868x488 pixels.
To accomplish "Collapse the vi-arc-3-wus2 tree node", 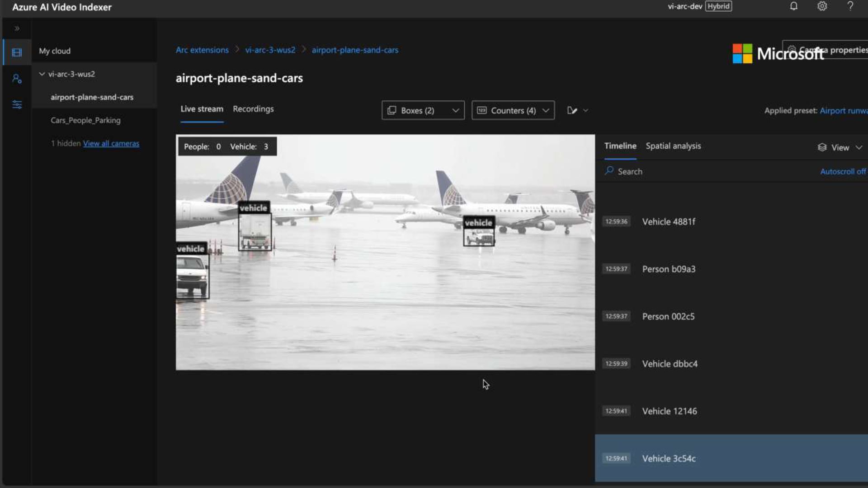I will pyautogui.click(x=42, y=74).
